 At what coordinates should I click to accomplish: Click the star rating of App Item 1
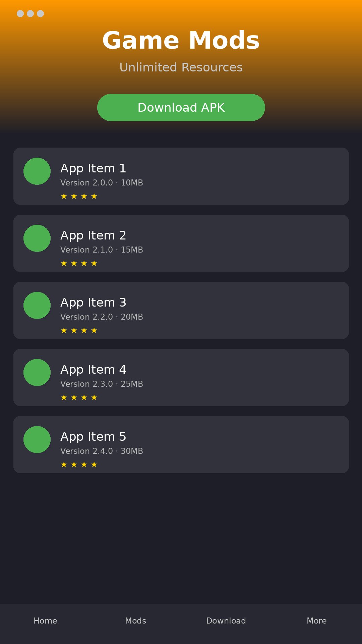click(x=79, y=196)
